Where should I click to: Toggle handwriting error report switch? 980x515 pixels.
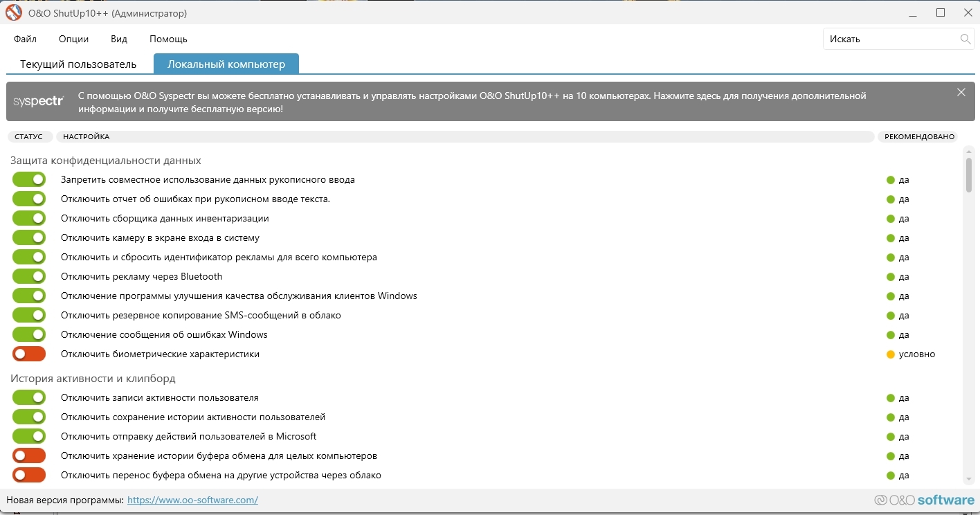tap(29, 199)
